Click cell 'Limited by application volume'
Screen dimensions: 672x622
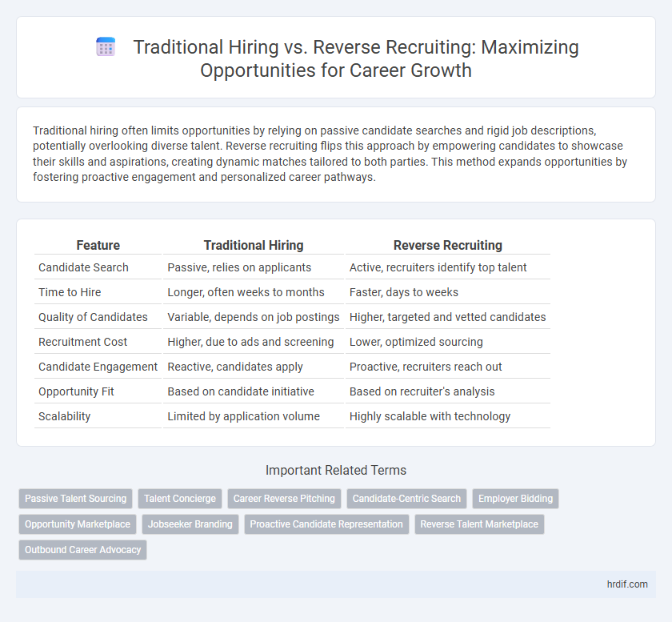click(254, 416)
